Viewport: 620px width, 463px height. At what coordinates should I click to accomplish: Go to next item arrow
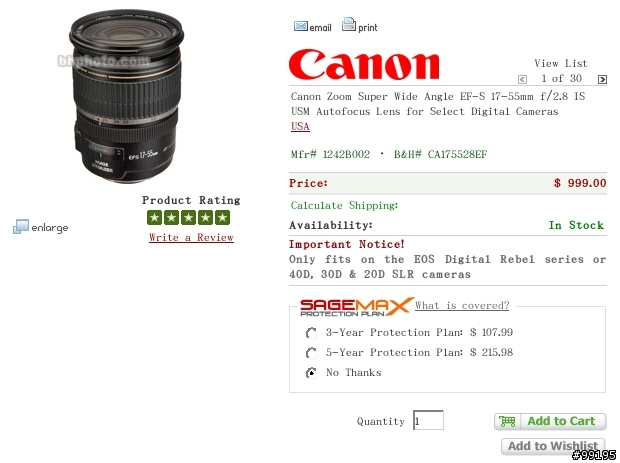[602, 79]
